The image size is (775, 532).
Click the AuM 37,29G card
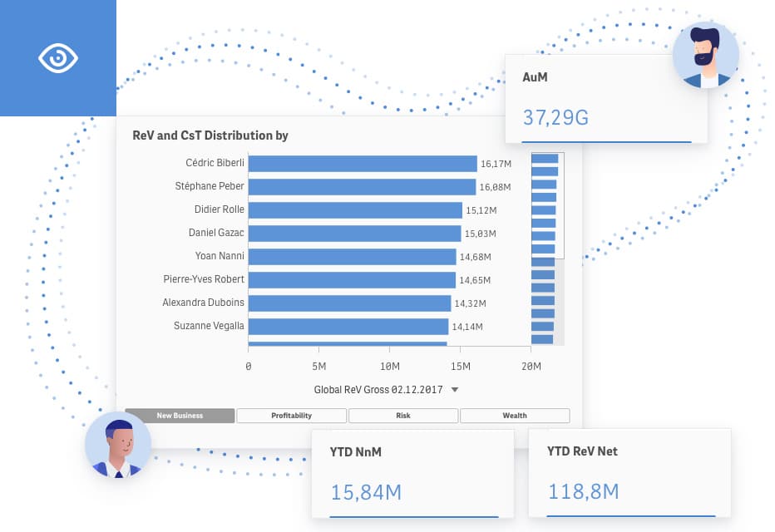pyautogui.click(x=606, y=99)
